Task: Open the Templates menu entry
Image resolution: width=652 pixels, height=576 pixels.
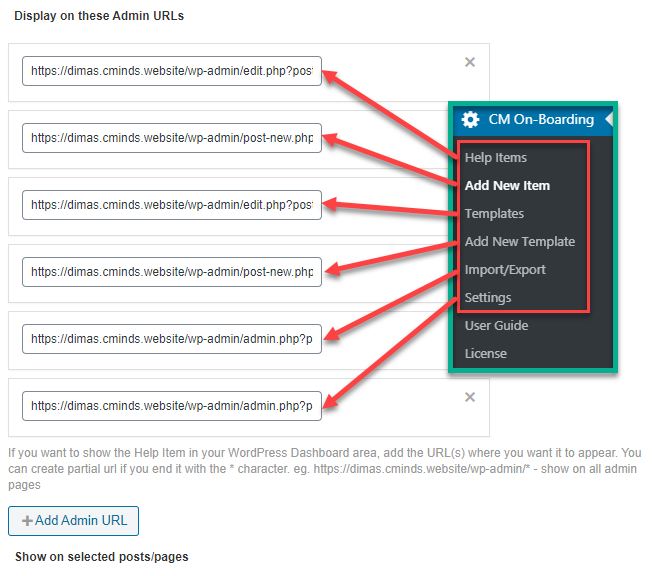Action: [494, 214]
